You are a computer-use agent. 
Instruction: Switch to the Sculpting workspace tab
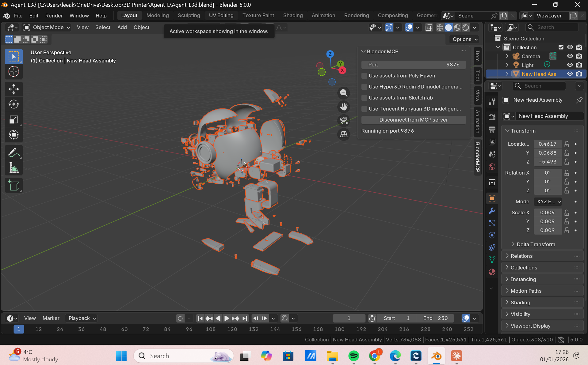tap(189, 15)
